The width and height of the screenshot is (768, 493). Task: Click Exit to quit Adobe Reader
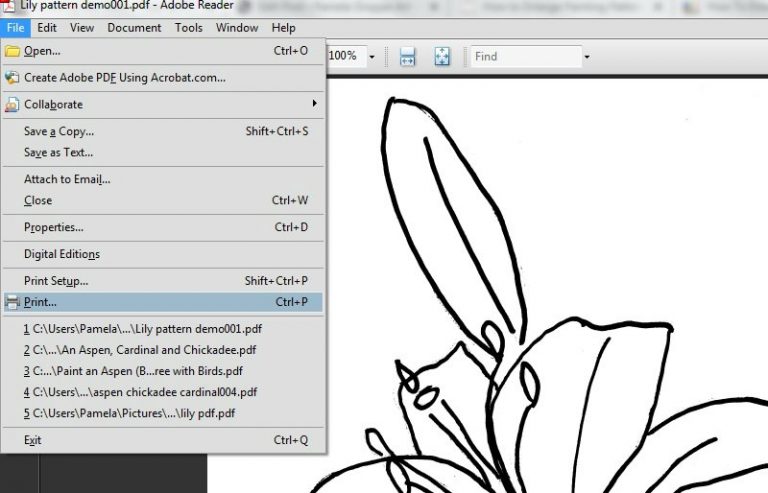pyautogui.click(x=33, y=440)
